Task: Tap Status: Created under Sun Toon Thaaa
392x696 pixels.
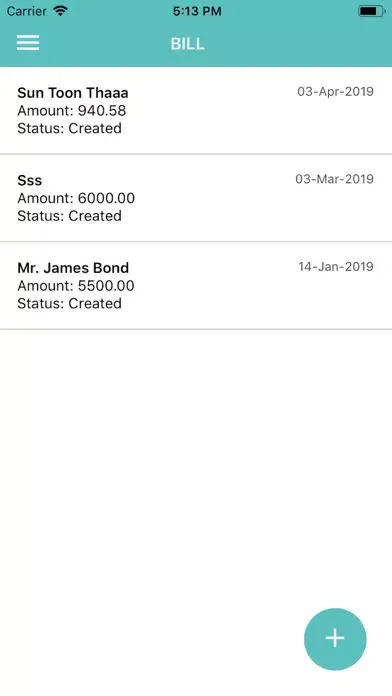Action: (70, 128)
